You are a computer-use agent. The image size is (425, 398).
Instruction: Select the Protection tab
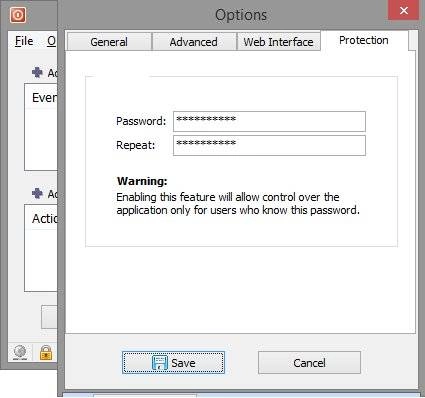pyautogui.click(x=364, y=40)
